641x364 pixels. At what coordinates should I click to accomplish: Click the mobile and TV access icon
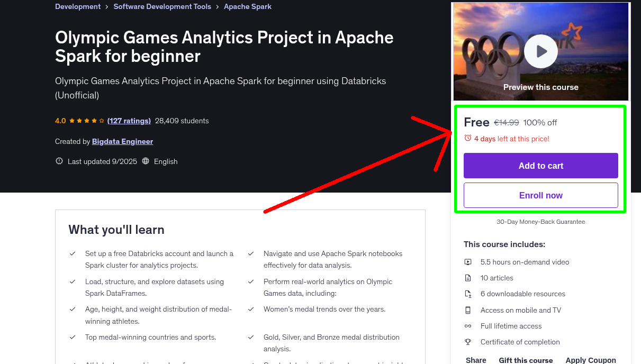point(468,310)
